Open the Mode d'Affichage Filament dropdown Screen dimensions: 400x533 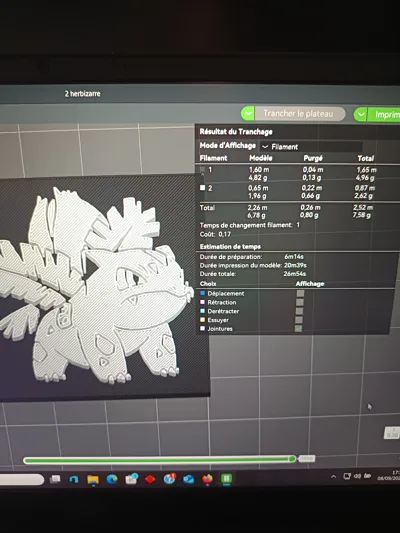pos(311,147)
